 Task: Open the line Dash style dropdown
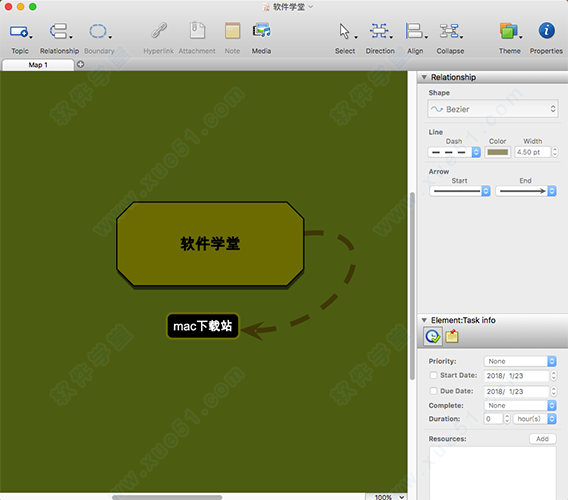[454, 152]
